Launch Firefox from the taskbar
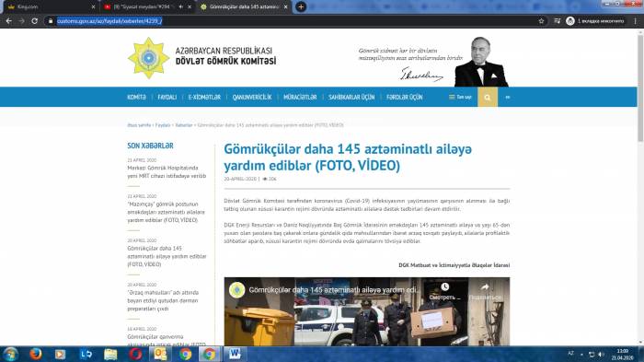The image size is (644, 362). 35,355
